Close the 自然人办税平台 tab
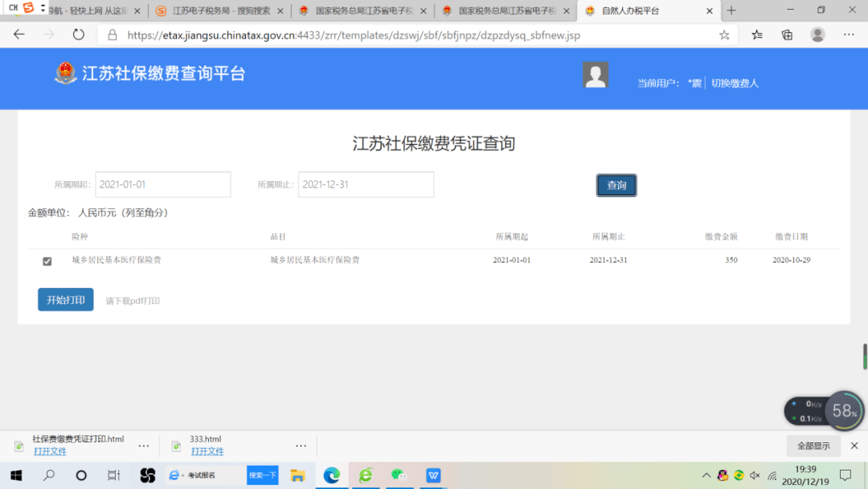This screenshot has width=868, height=489. (x=709, y=10)
